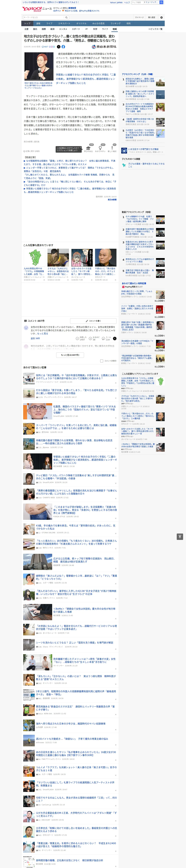
Task: Click the keyword search magnifier icon
Action: pos(66,18)
